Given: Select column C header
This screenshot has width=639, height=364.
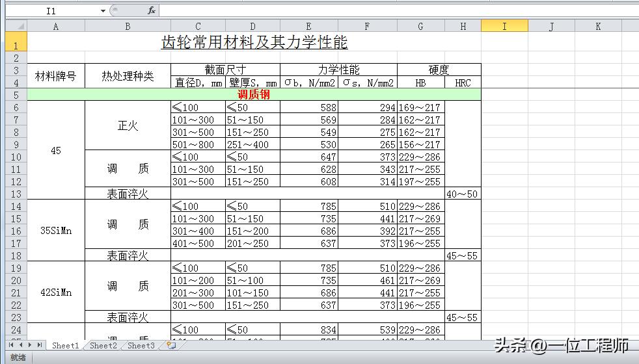Looking at the screenshot, I should (198, 27).
